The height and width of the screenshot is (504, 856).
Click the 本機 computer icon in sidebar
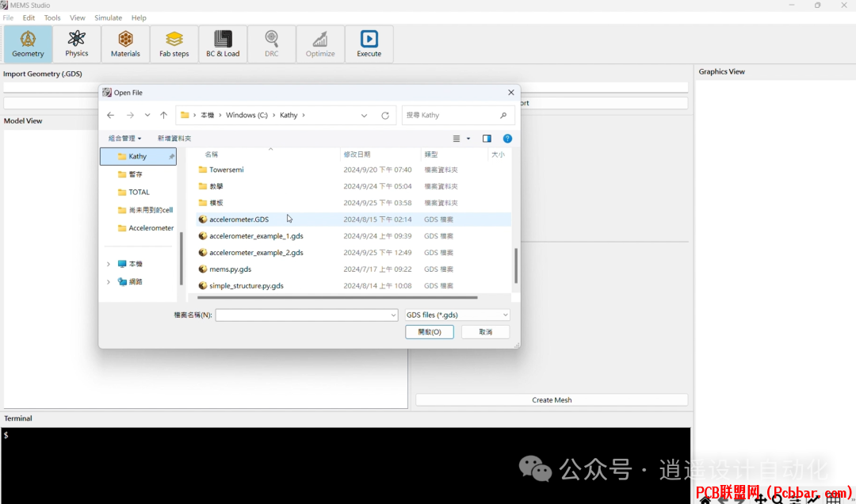pyautogui.click(x=122, y=264)
